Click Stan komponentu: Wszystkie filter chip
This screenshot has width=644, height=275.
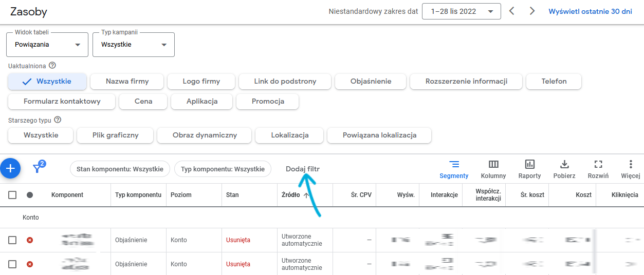tap(120, 169)
